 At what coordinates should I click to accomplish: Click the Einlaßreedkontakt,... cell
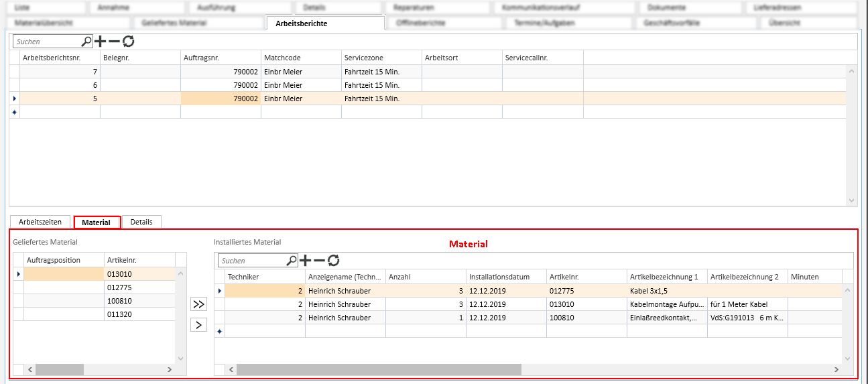tap(667, 318)
